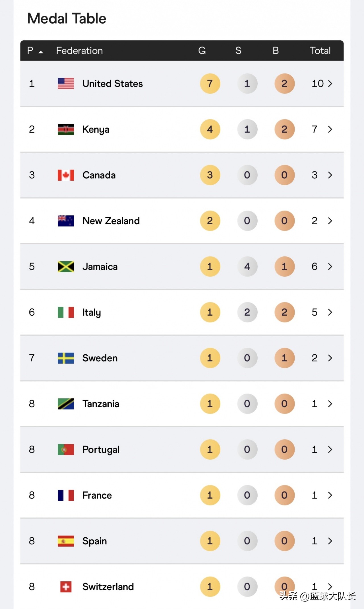364x609 pixels.
Task: Select the G gold column header
Action: point(202,51)
